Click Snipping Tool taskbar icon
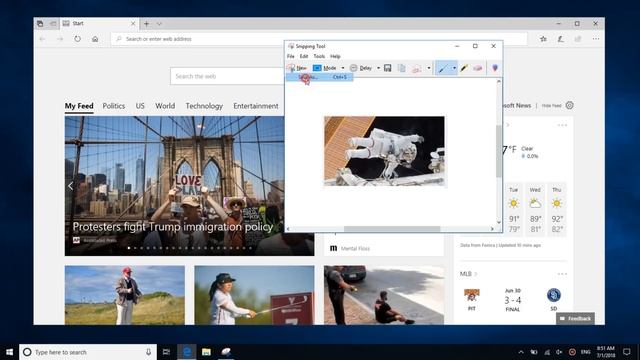 226,352
